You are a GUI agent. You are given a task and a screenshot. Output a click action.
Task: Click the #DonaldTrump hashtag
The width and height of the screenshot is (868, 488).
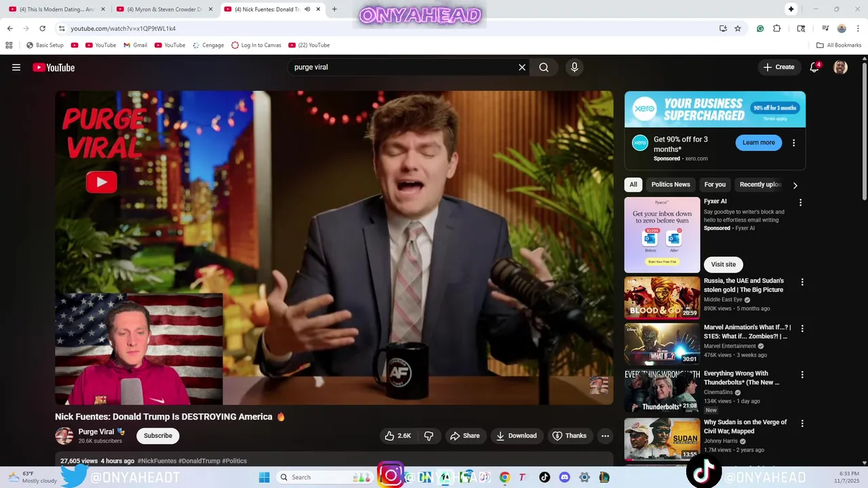point(199,461)
